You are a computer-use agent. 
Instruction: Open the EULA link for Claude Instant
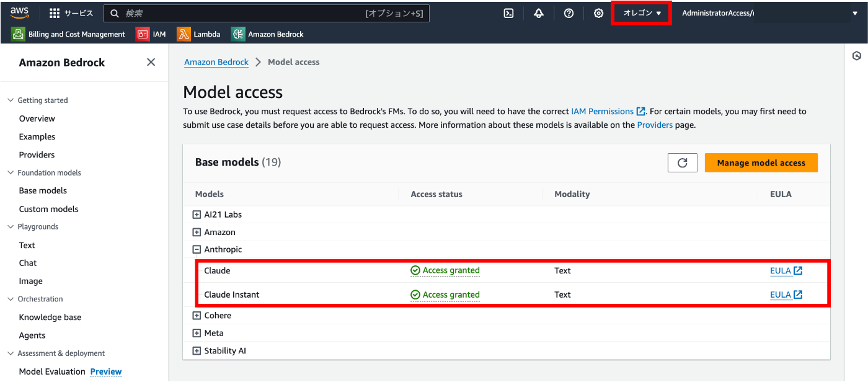pyautogui.click(x=786, y=295)
